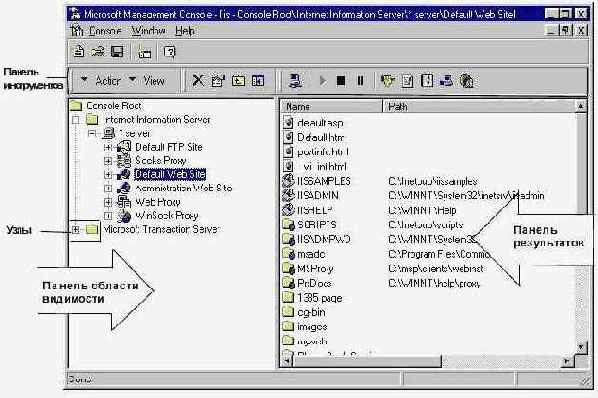Click the Pause service icon
This screenshot has width=598, height=398.
click(360, 81)
